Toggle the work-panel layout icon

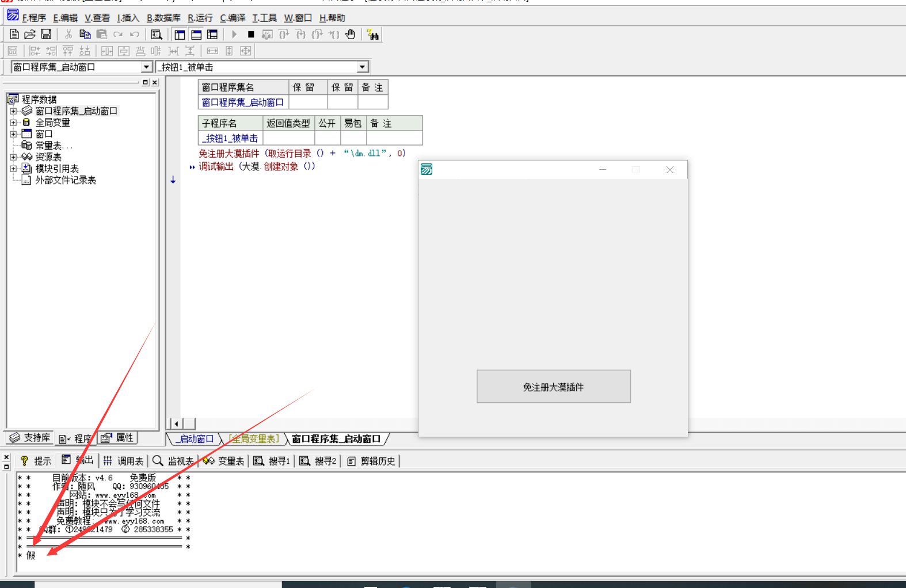tap(180, 35)
